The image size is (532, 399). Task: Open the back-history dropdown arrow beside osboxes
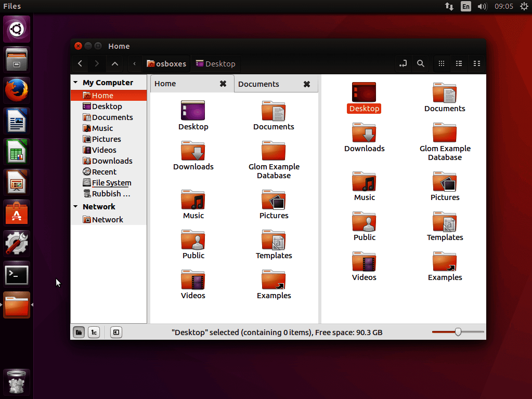coord(134,63)
